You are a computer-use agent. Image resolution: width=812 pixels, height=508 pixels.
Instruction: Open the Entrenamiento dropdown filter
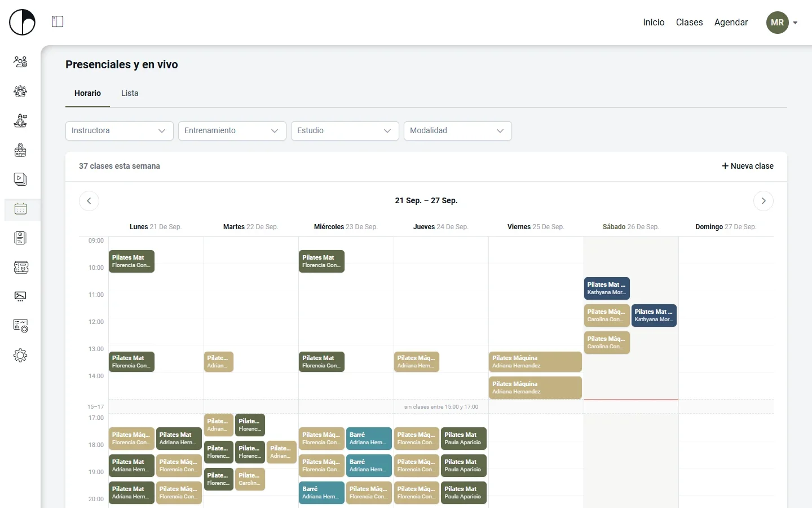pos(232,131)
